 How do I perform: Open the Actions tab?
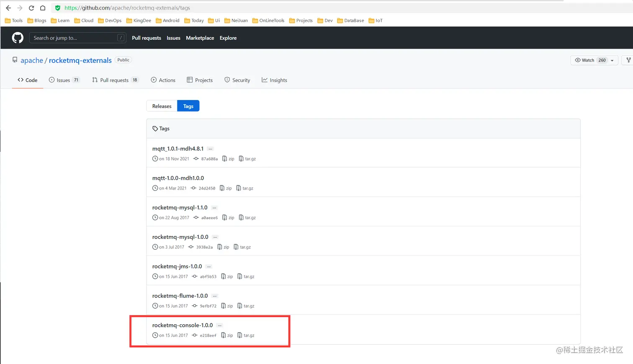(x=163, y=80)
